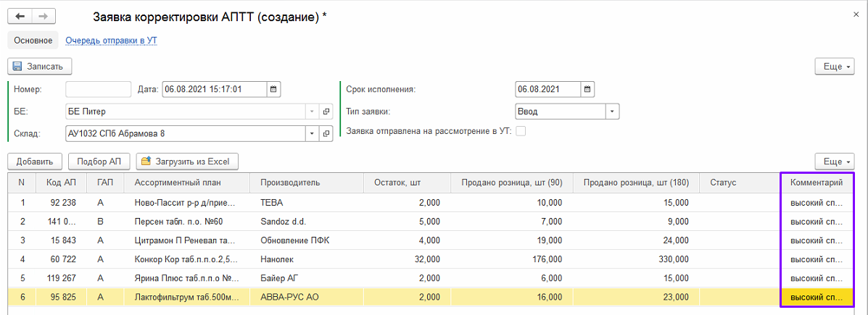Click open-form icon next to Склад field
The height and width of the screenshot is (315, 868).
coord(326,133)
